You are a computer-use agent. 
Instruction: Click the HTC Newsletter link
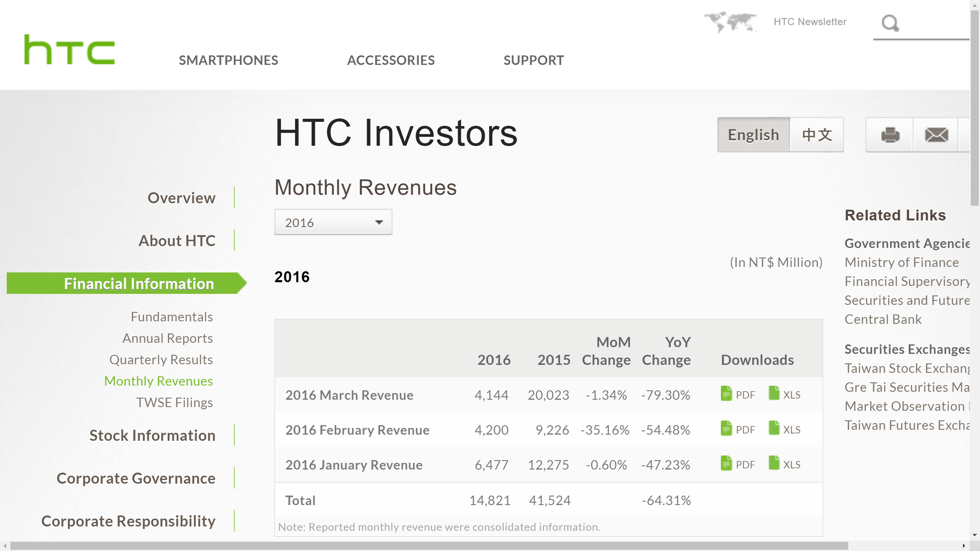point(810,22)
